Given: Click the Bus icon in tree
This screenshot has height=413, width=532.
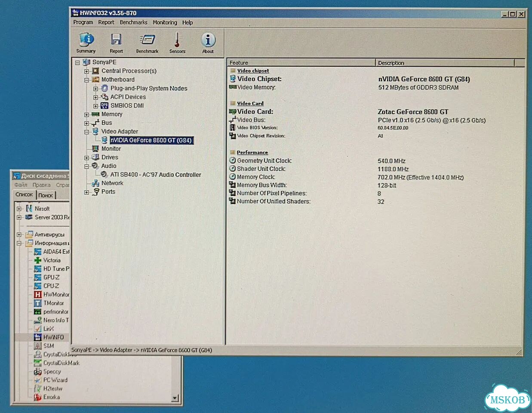Looking at the screenshot, I should pos(95,123).
